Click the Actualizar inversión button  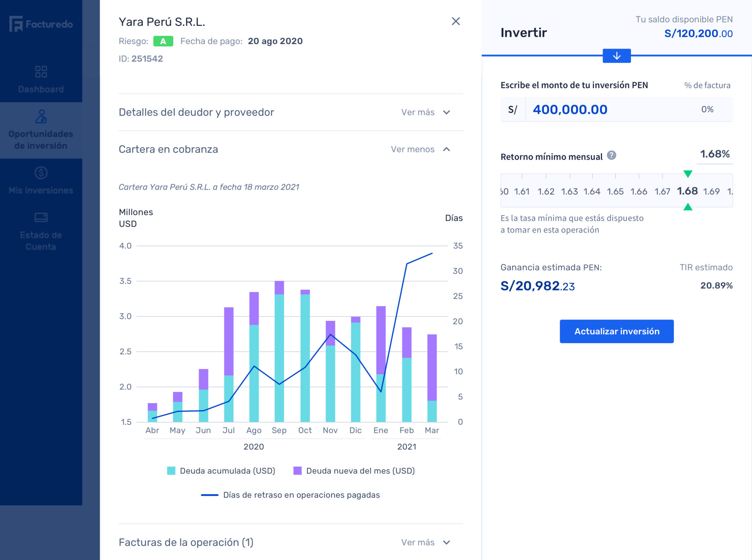pyautogui.click(x=617, y=331)
